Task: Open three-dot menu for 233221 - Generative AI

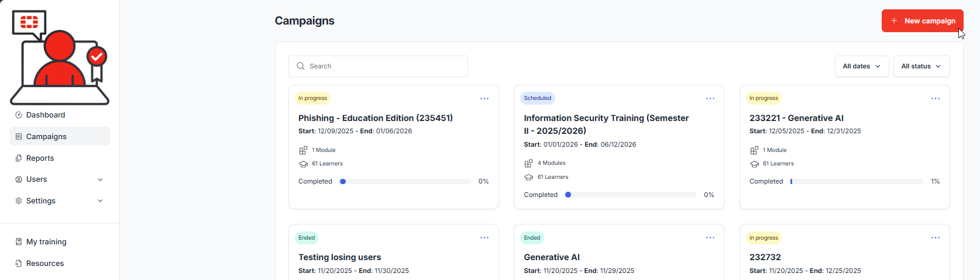Action: pyautogui.click(x=936, y=98)
